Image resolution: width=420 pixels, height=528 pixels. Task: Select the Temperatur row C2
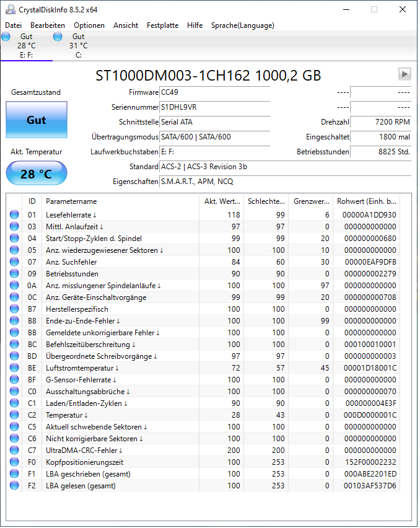[204, 416]
